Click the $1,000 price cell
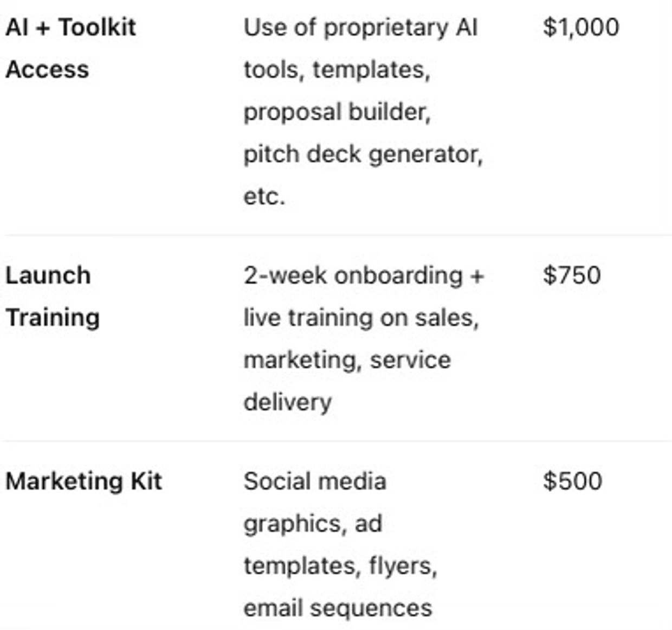The width and height of the screenshot is (672, 630). pyautogui.click(x=580, y=28)
